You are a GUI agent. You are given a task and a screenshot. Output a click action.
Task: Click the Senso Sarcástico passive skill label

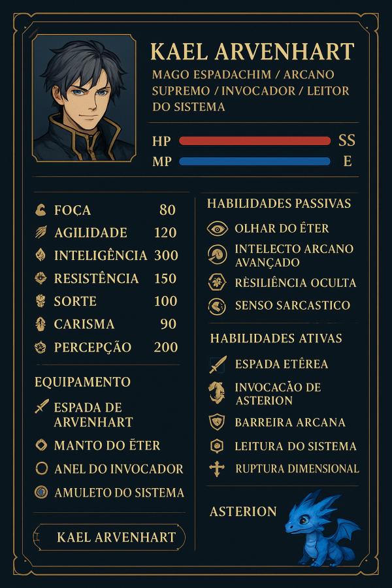coord(292,305)
